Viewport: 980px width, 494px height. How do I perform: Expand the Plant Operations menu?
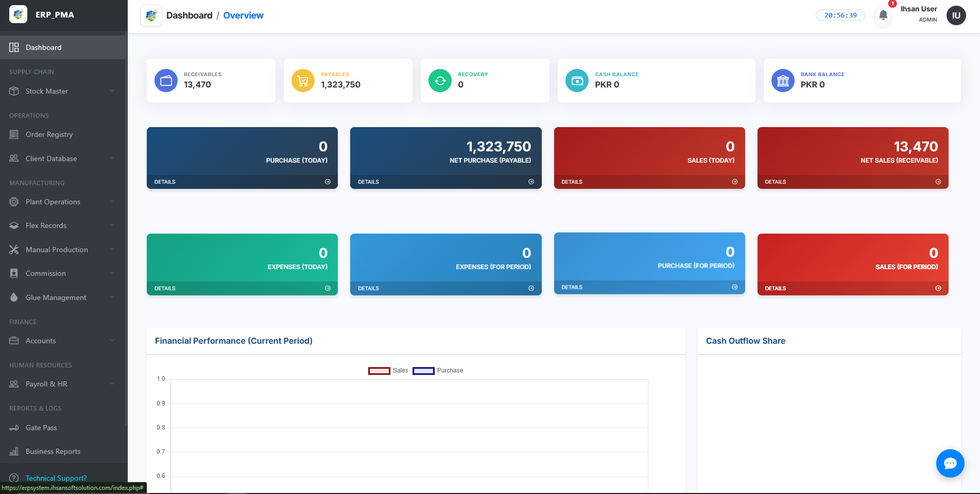63,202
